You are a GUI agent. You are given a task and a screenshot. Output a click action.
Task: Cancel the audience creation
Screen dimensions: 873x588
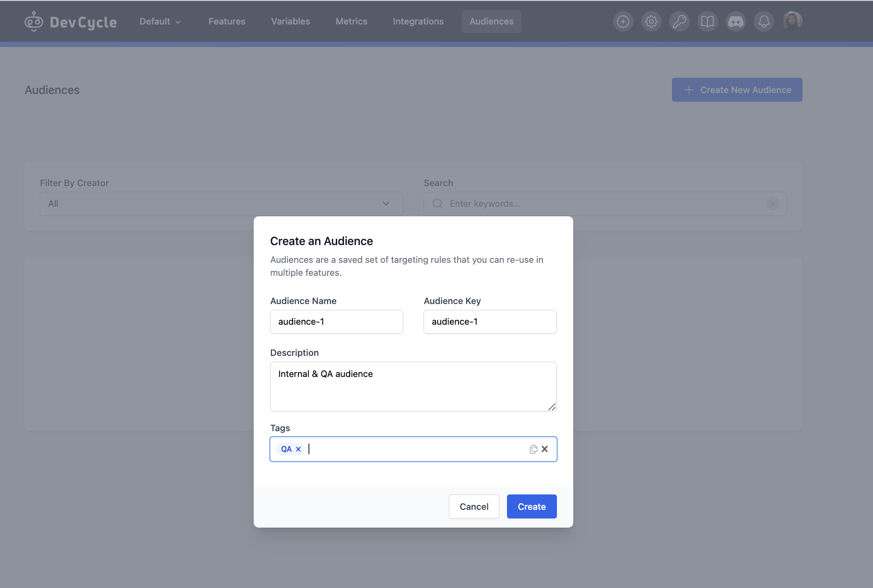474,506
